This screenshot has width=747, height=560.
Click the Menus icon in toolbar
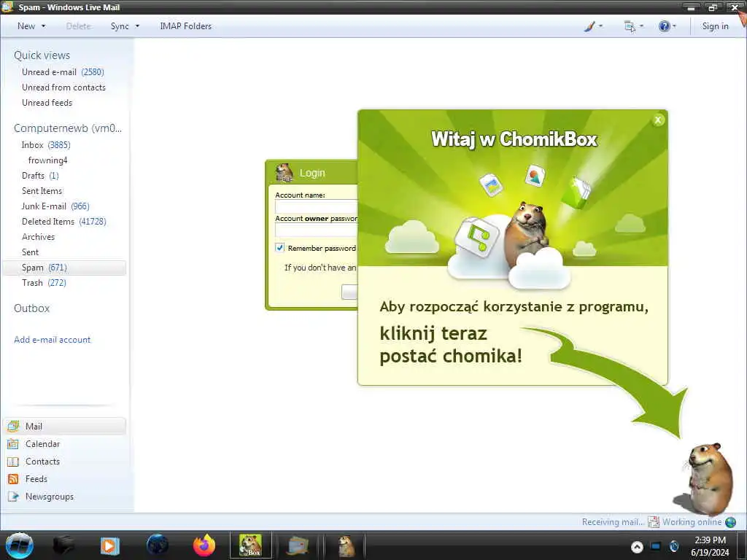tap(630, 26)
